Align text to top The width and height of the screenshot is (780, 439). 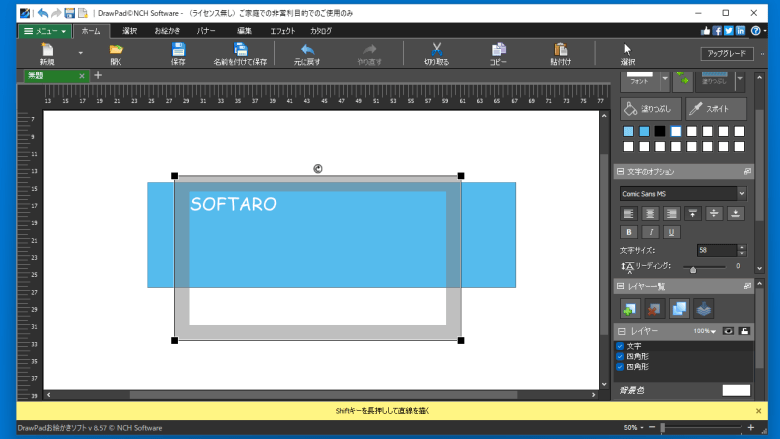692,214
